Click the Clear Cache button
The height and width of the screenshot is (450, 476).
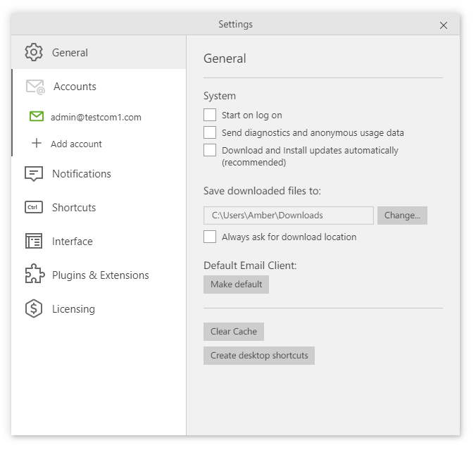pyautogui.click(x=233, y=332)
